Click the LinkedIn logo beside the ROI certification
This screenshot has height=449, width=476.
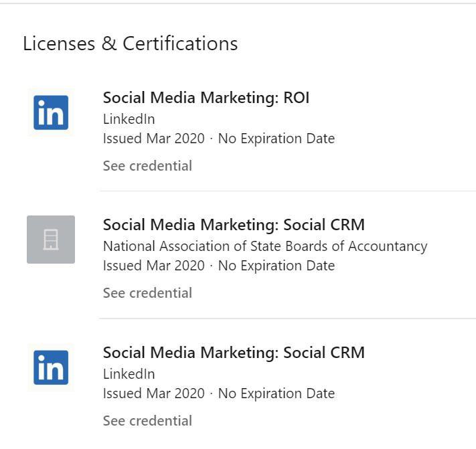pyautogui.click(x=51, y=112)
